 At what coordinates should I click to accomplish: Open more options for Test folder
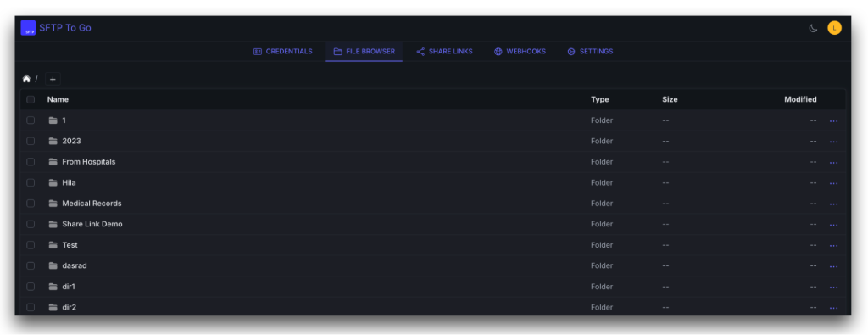pyautogui.click(x=834, y=245)
